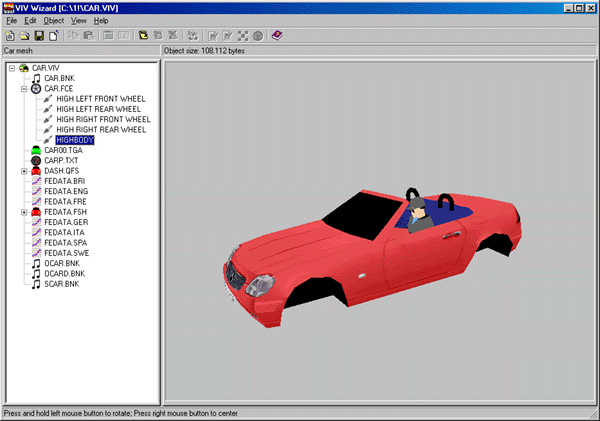Select FEDATA.SPA file
The height and width of the screenshot is (421, 600).
point(66,243)
